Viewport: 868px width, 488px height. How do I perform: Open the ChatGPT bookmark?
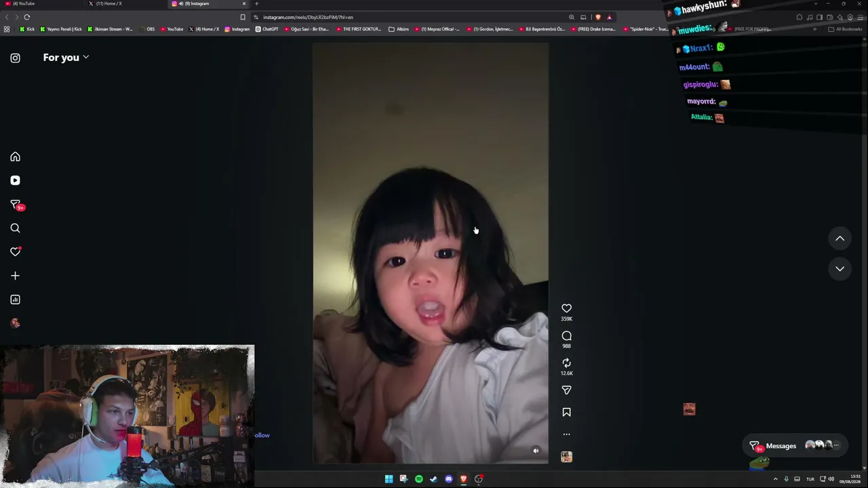pos(267,29)
